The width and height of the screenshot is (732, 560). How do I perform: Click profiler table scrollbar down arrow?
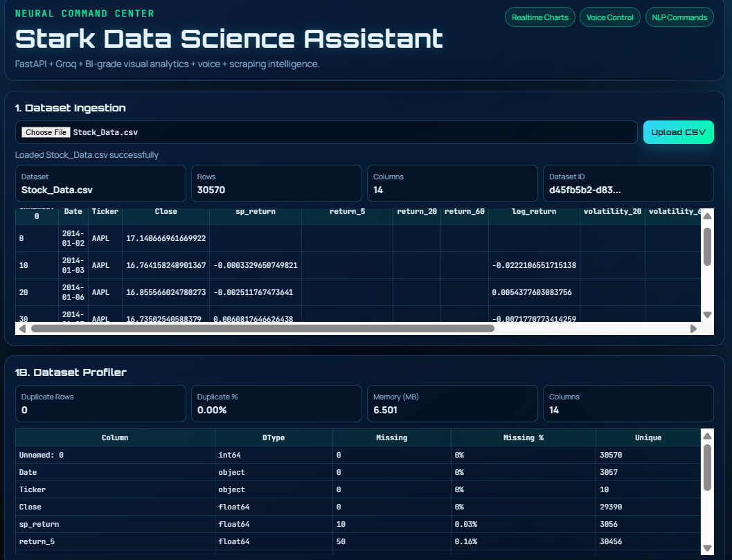(707, 548)
